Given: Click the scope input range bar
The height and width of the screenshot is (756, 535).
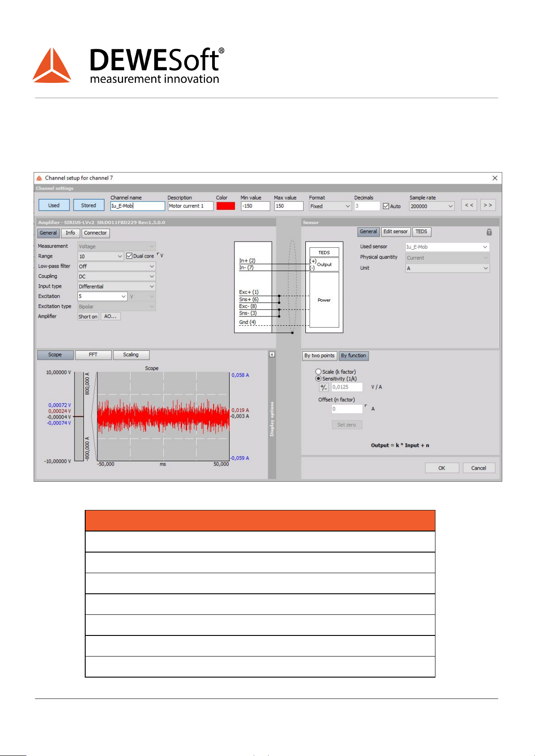Looking at the screenshot, I should tap(78, 417).
